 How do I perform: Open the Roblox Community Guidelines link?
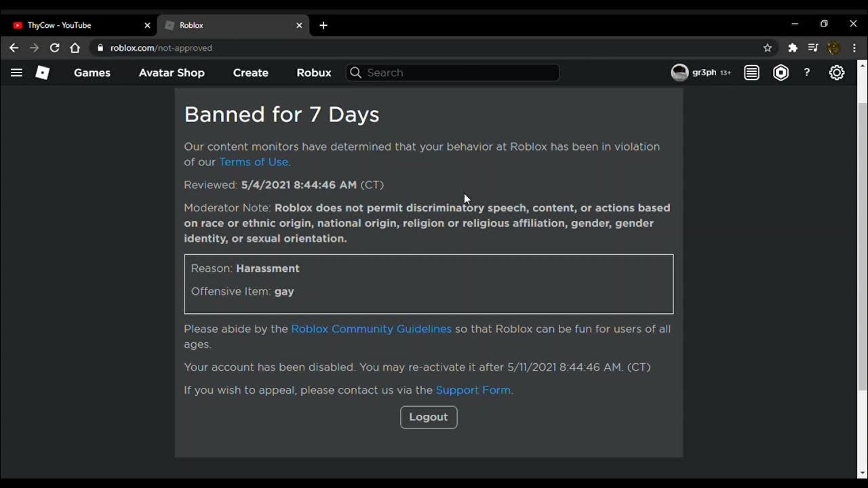(371, 329)
